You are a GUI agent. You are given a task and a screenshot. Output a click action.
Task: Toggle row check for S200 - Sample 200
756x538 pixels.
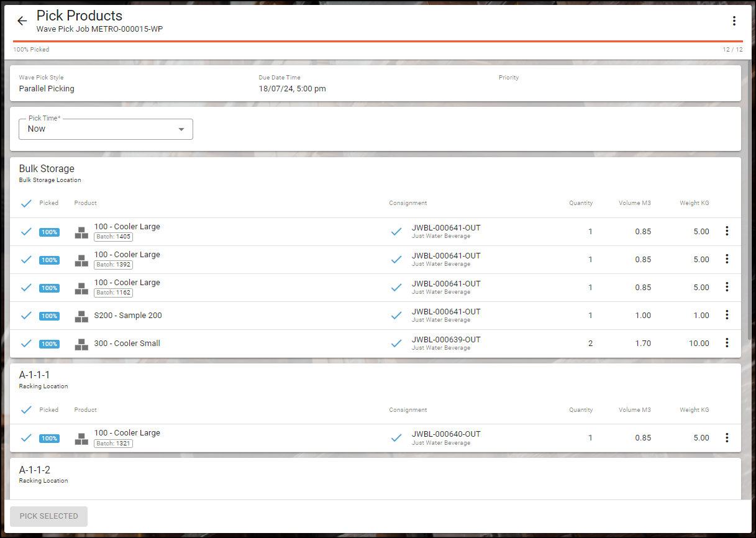tap(26, 316)
